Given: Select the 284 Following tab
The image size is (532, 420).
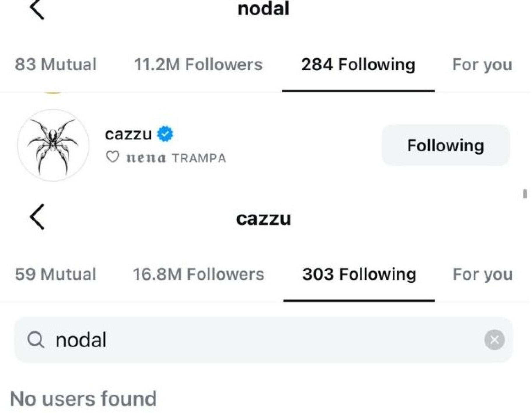Looking at the screenshot, I should [x=358, y=64].
